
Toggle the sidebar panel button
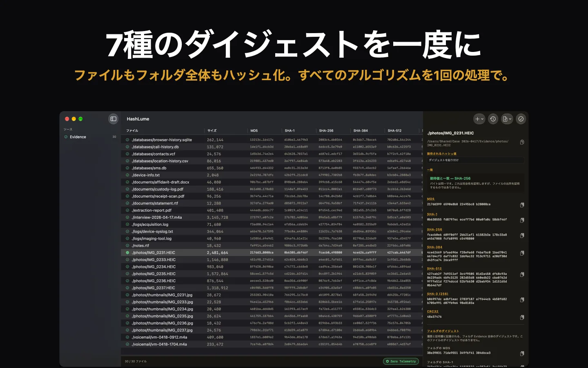point(114,119)
